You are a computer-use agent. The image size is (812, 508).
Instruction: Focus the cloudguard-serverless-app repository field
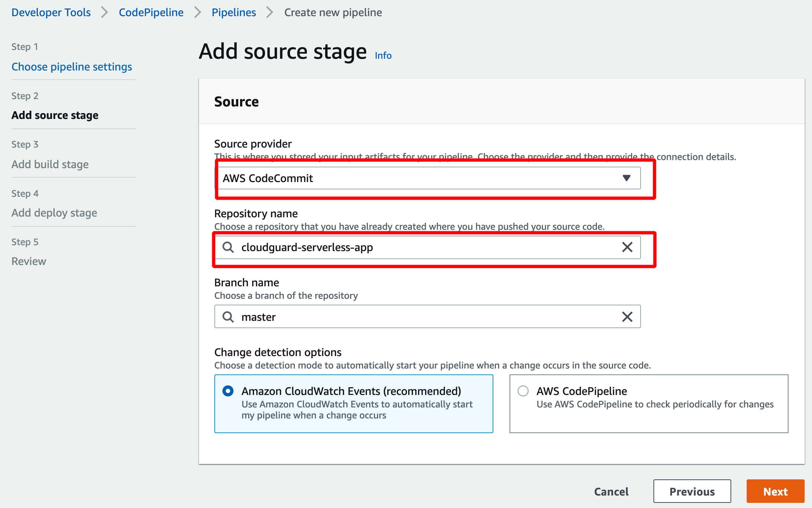point(428,247)
